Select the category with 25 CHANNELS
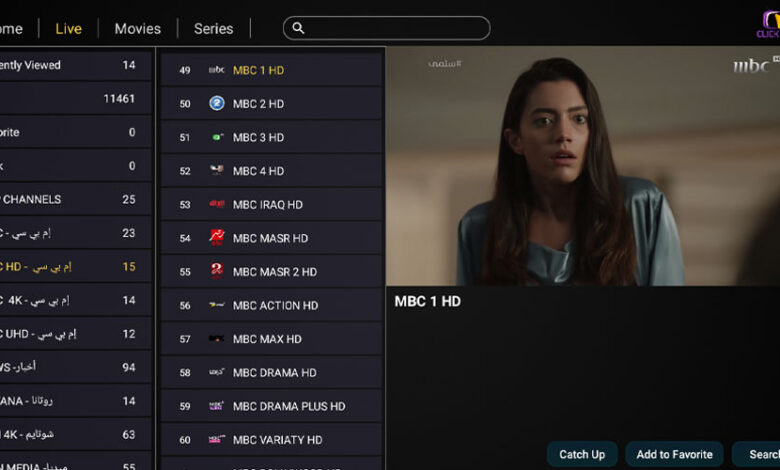 pyautogui.click(x=75, y=199)
